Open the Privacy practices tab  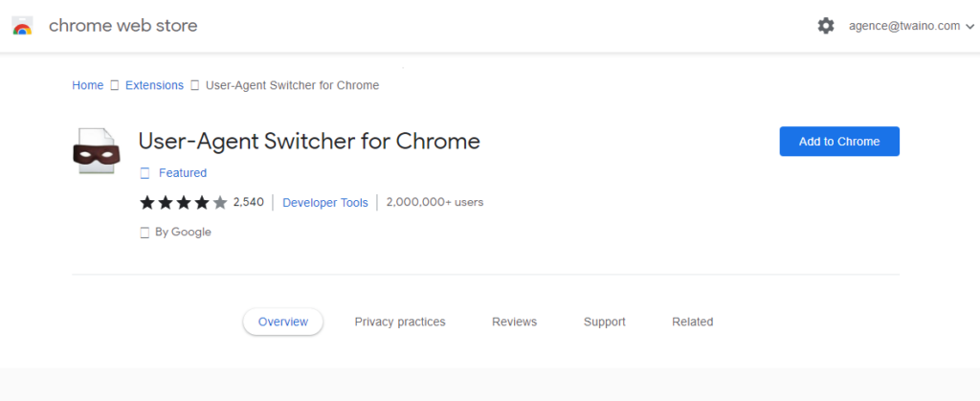400,322
